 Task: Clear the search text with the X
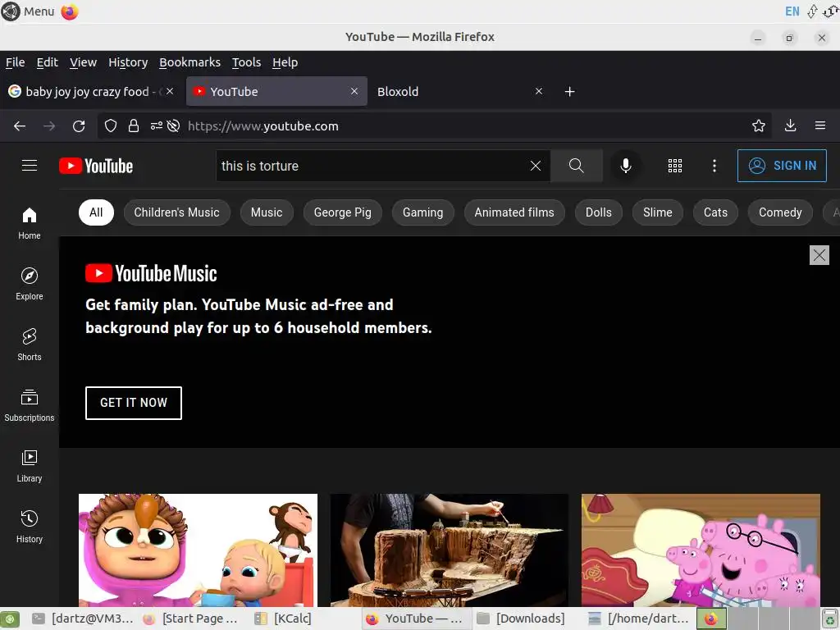coord(535,166)
